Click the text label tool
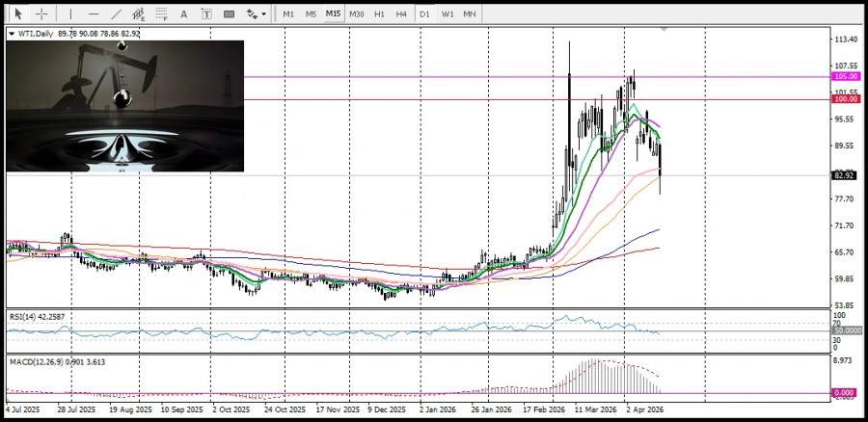The image size is (868, 422). [206, 13]
